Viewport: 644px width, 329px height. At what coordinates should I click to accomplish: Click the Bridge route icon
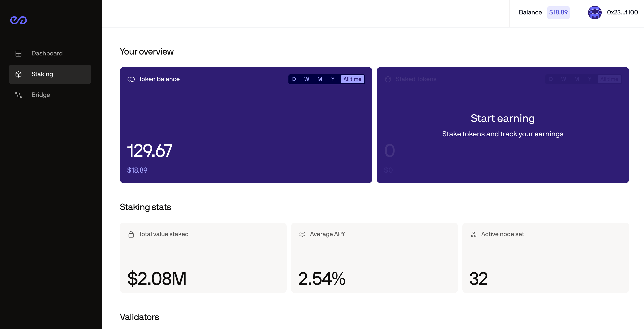(x=18, y=95)
